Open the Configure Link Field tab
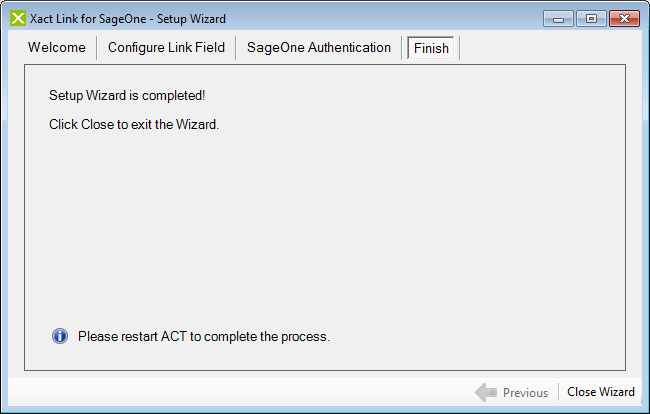The image size is (650, 414). (x=166, y=48)
